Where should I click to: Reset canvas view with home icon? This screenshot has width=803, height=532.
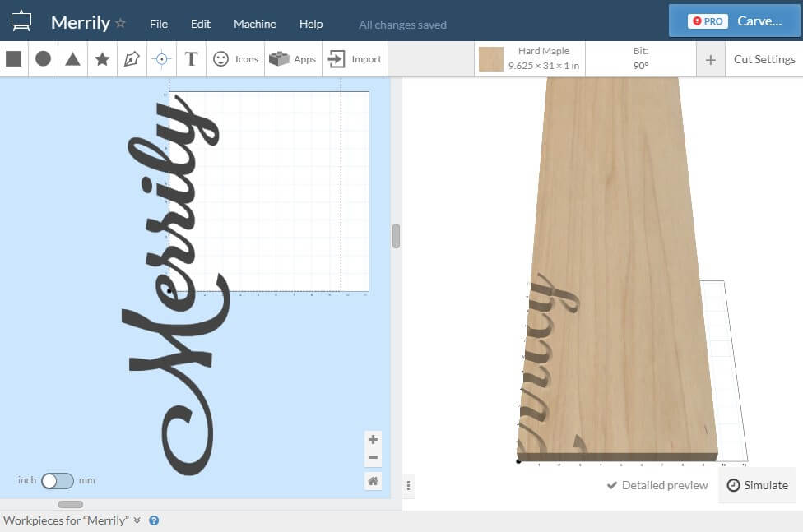[x=373, y=481]
